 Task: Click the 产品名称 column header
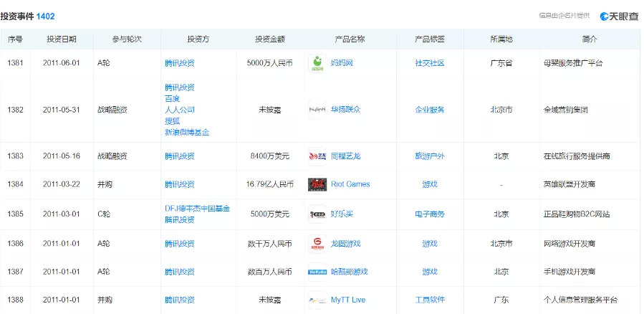click(350, 39)
